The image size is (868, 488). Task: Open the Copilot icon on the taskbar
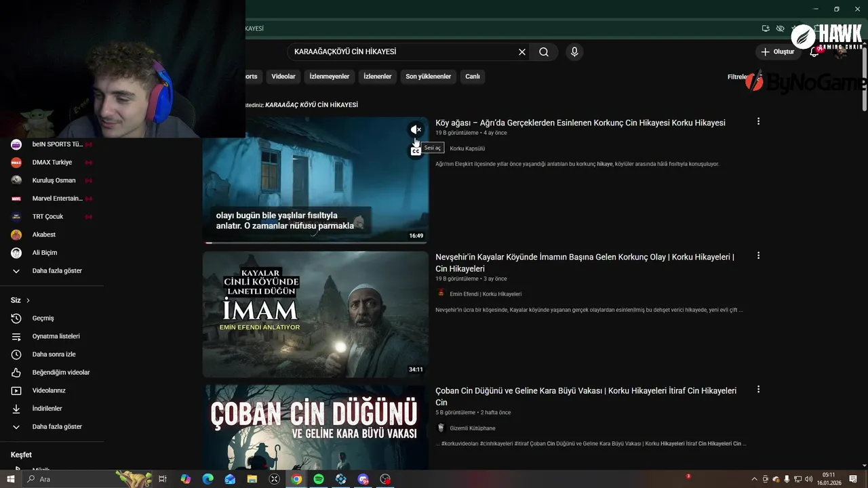pos(186,479)
